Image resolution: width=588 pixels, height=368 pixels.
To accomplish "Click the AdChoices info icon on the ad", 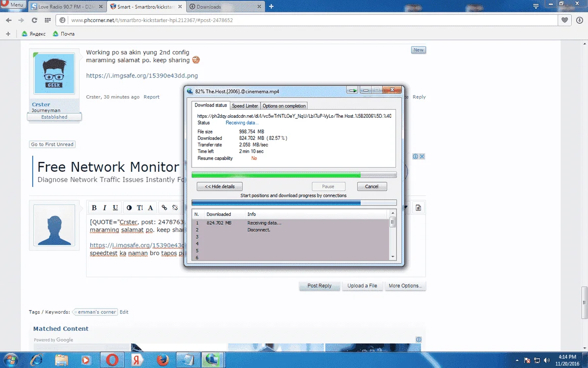I will tap(415, 157).
